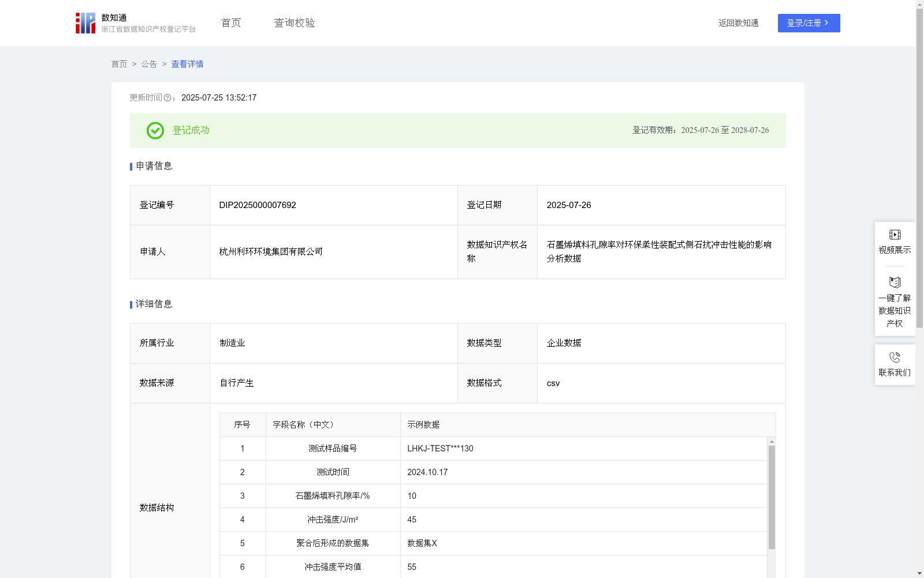Image resolution: width=924 pixels, height=578 pixels.
Task: Click sample data LHKJ-TEST***130
Action: [440, 449]
